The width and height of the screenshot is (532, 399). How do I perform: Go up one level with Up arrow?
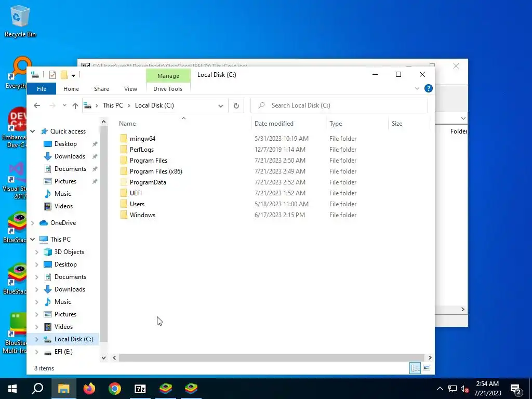75,105
